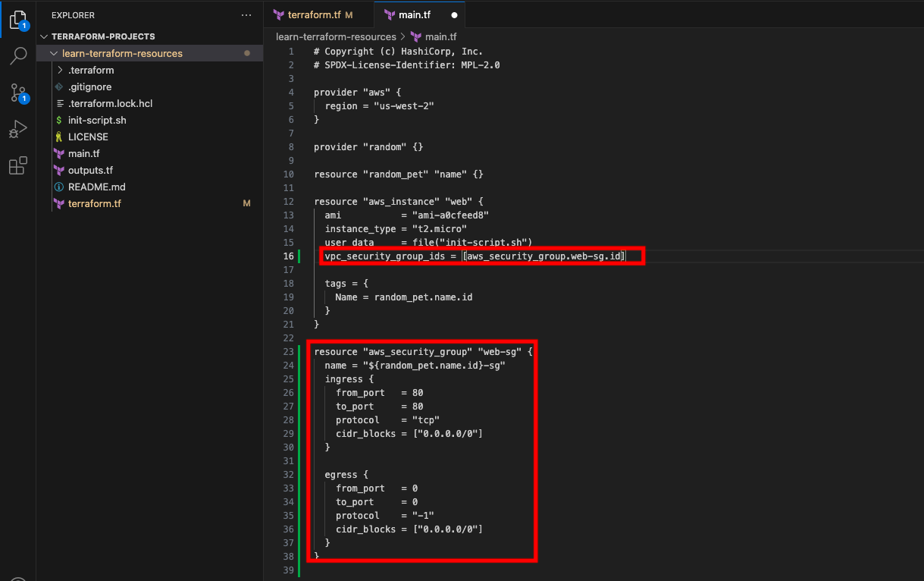The image size is (924, 581).
Task: Click the 'resource "random_pet" "name" {}' line
Action: (x=398, y=174)
